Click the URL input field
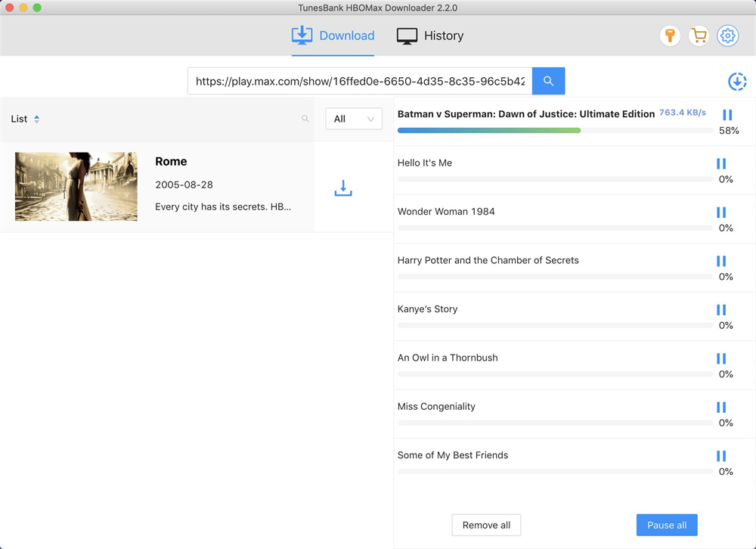This screenshot has width=756, height=549. 360,81
